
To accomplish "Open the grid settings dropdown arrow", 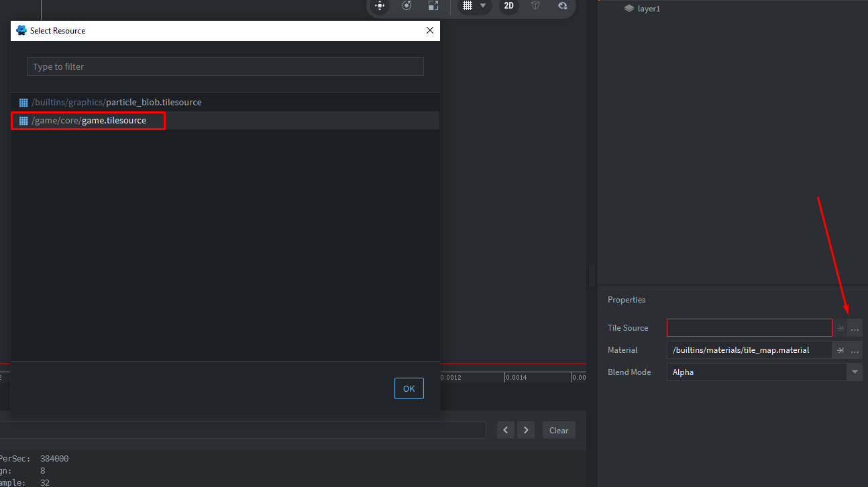I will (483, 6).
